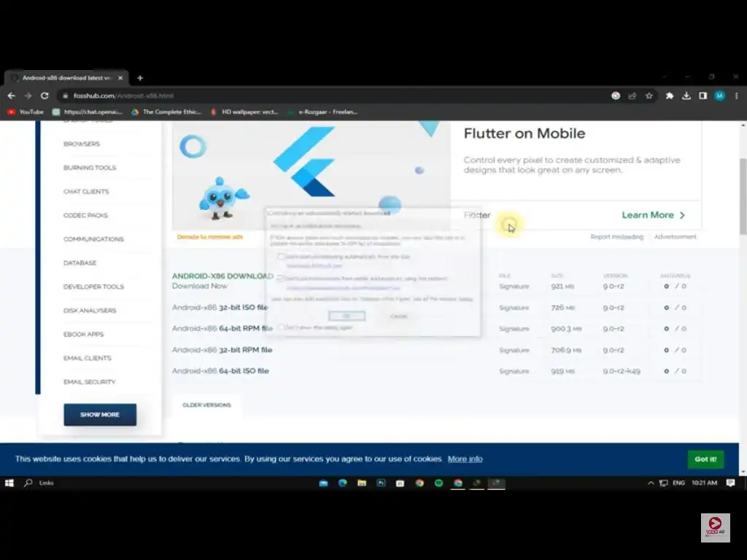
Task: Open the Ebook Apps category
Action: pos(83,334)
